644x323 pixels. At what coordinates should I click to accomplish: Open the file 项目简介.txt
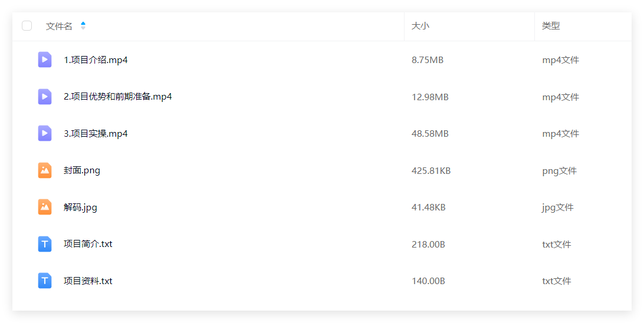88,244
